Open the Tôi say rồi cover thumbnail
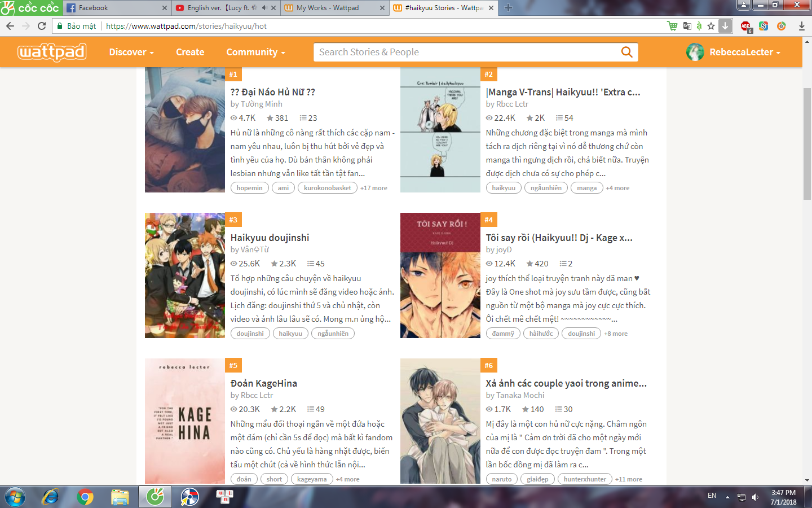812x508 pixels. (440, 275)
